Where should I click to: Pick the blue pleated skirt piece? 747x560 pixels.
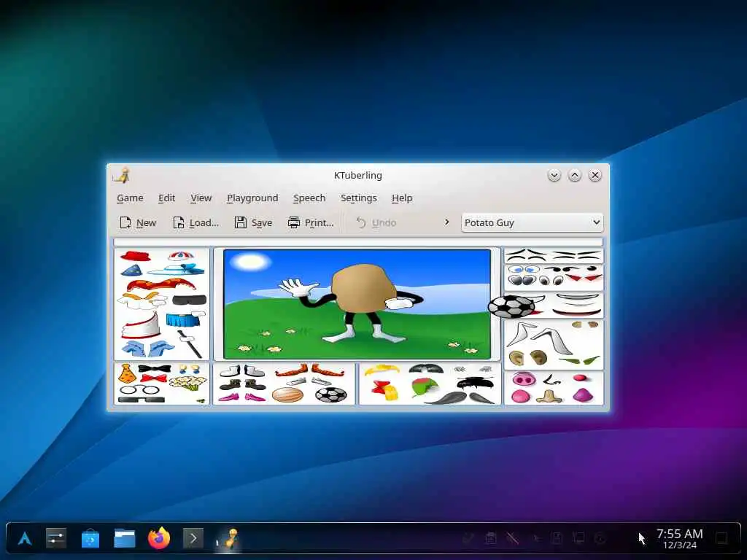tap(184, 319)
